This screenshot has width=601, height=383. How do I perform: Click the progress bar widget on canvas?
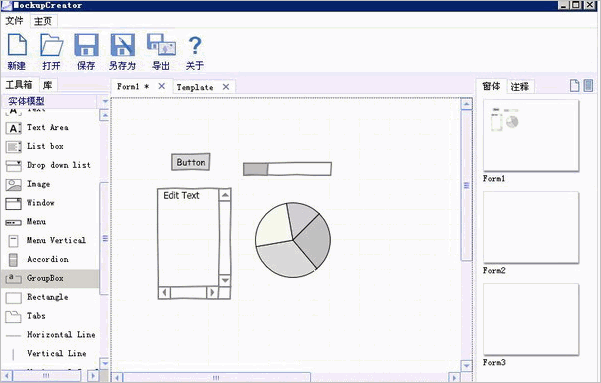(x=287, y=169)
